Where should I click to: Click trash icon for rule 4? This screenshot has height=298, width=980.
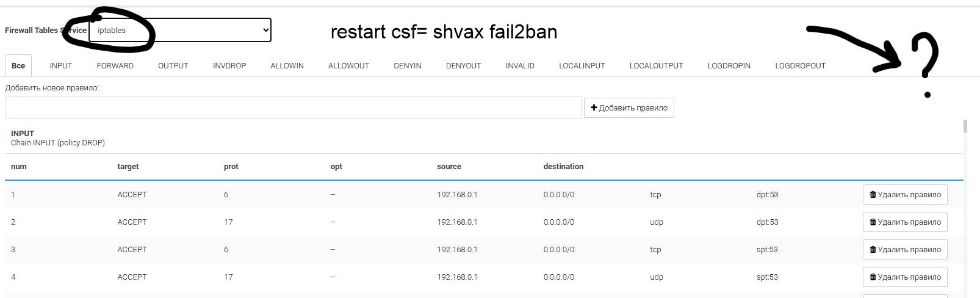point(873,277)
